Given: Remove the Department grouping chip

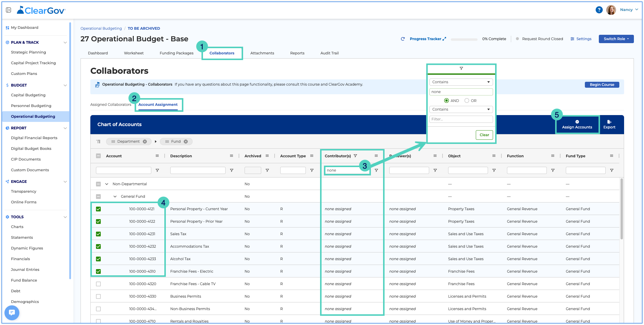Looking at the screenshot, I should coord(145,142).
